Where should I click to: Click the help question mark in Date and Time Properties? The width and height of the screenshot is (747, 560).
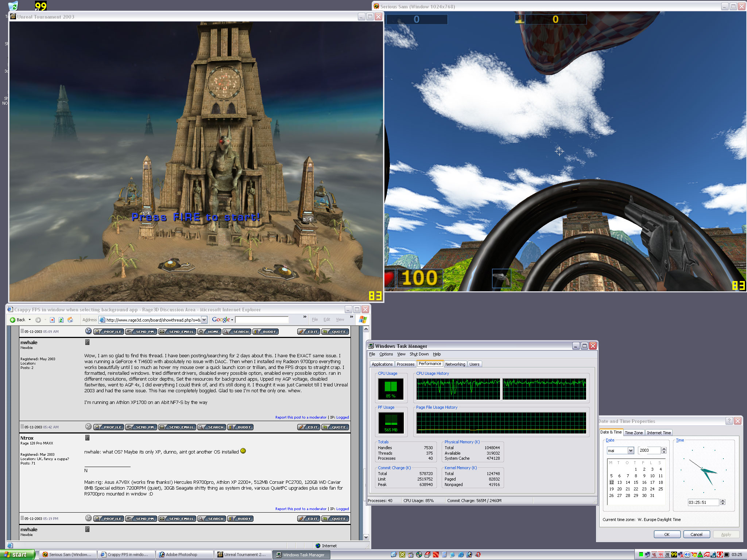tap(729, 421)
